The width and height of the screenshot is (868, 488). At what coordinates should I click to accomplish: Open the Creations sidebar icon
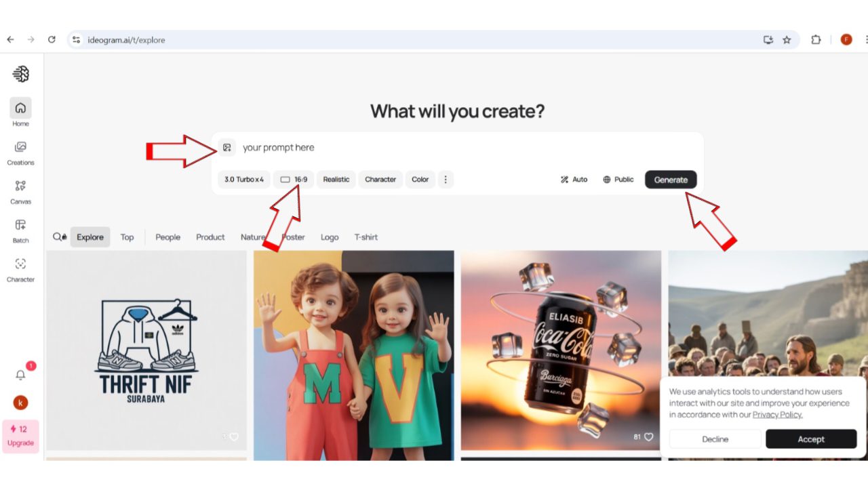tap(20, 147)
